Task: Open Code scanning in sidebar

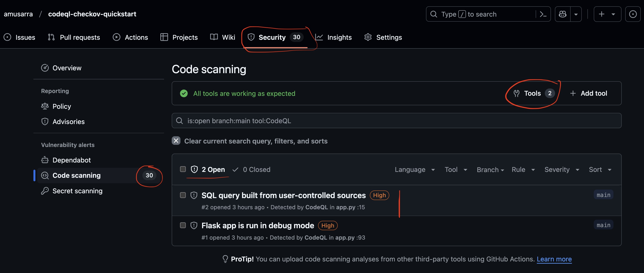Action: [x=99, y=176]
